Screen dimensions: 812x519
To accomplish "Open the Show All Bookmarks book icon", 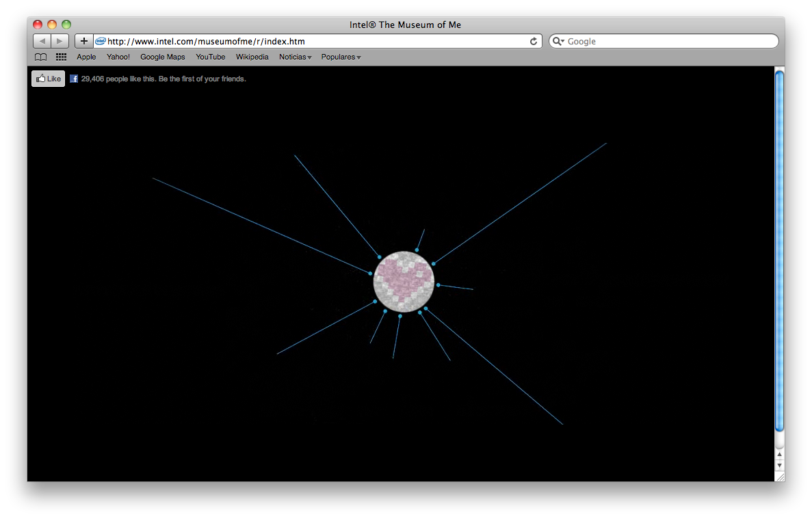I will coord(41,57).
